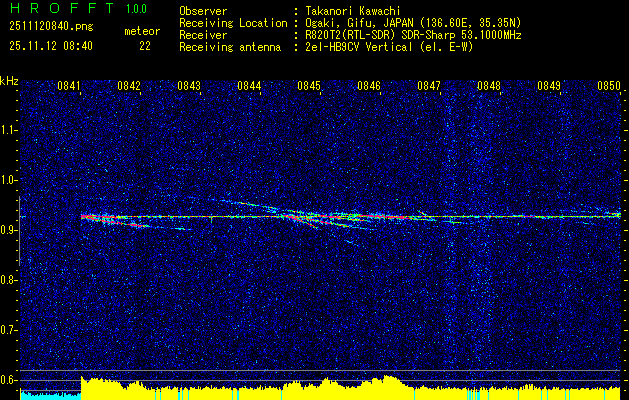Click time marker 0845
This screenshot has width=629, height=400.
tap(309, 86)
